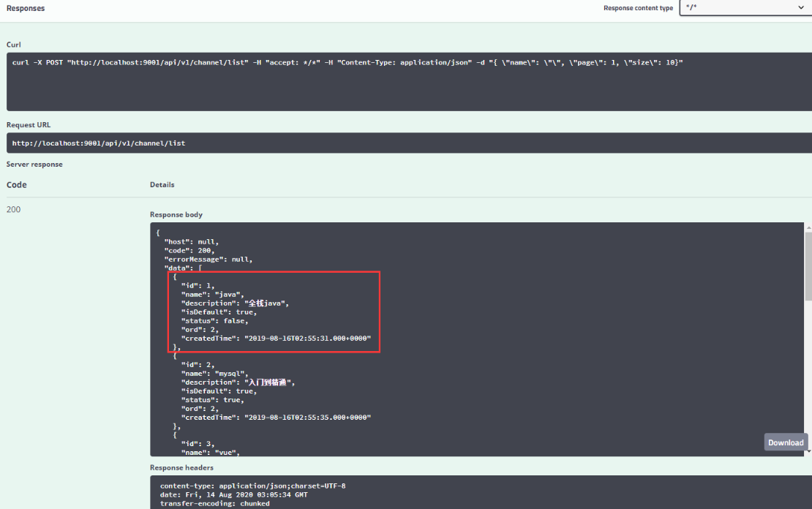Click the response body scrollbar up arrow
The image size is (812, 509).
click(x=808, y=227)
